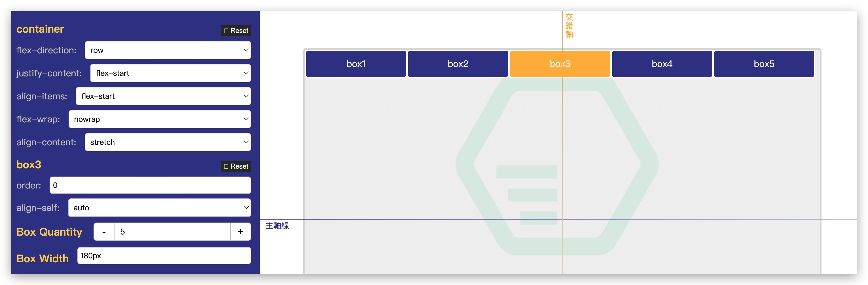Viewport: 868px width, 285px height.
Task: Click the Box Quantity number field
Action: pyautogui.click(x=172, y=232)
